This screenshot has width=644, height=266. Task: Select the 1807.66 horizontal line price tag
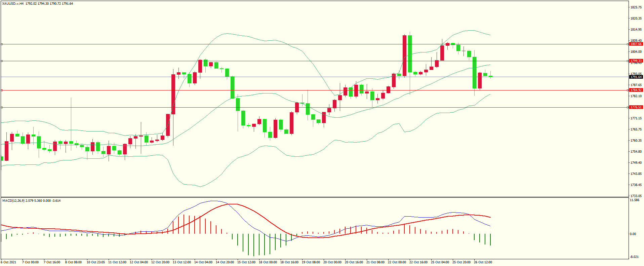coord(636,44)
